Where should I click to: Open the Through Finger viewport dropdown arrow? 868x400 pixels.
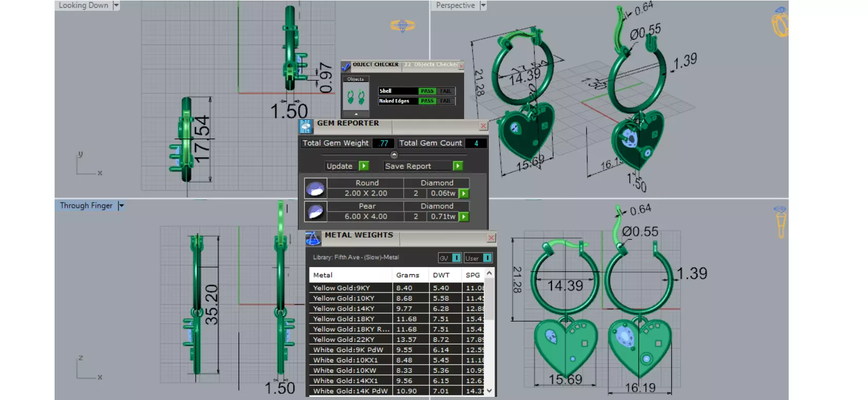point(121,206)
